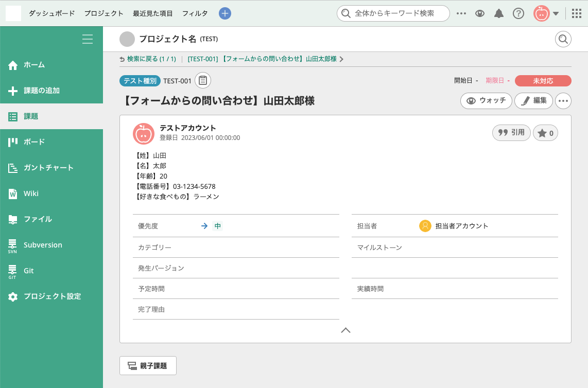Open the ガントチャート sidebar item
Image resolution: width=588 pixels, height=388 pixels.
[x=48, y=168]
